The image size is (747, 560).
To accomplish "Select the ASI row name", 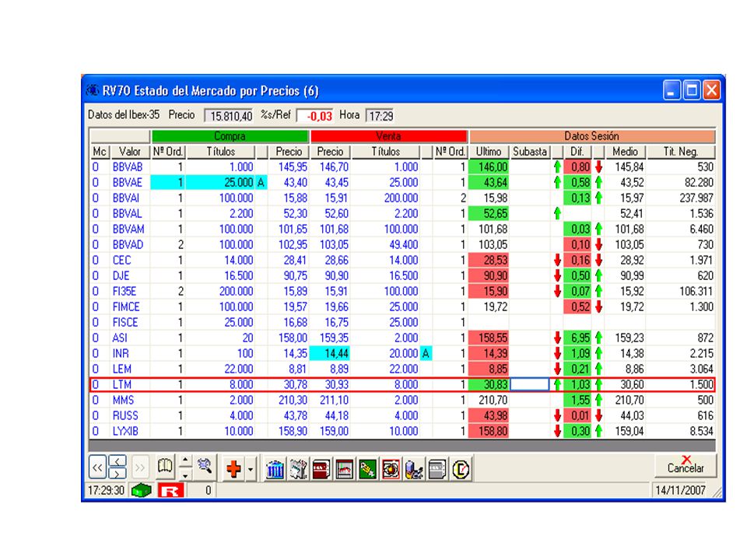I will point(120,338).
